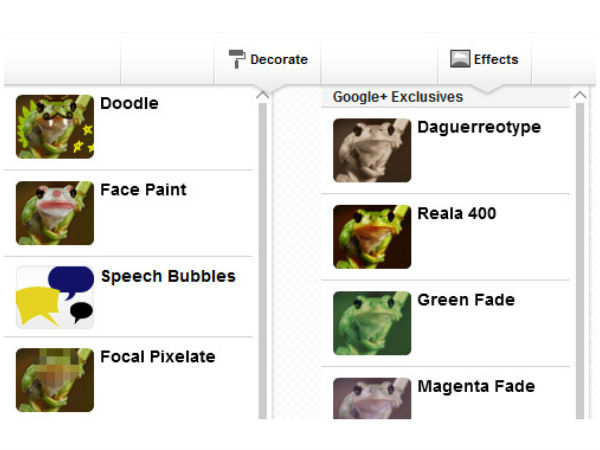Select the Magenta Fade effect thumbnail

tap(372, 399)
